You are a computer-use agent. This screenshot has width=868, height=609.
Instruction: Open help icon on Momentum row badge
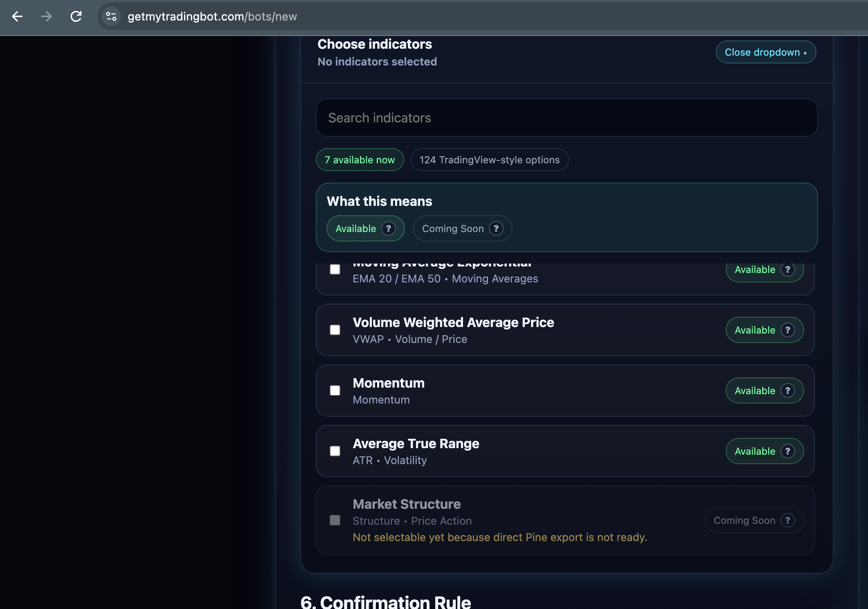(x=787, y=390)
